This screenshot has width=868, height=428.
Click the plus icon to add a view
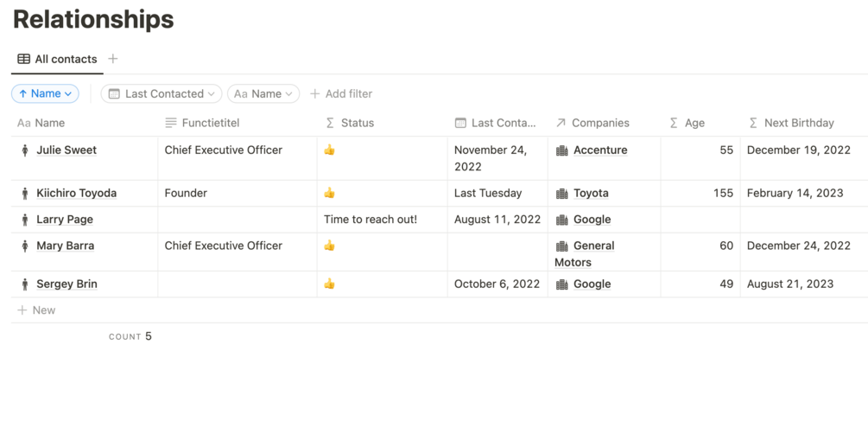[x=113, y=59]
